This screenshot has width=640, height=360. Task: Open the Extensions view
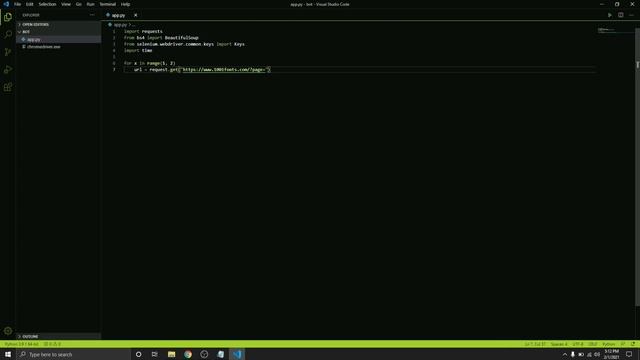coord(8,87)
